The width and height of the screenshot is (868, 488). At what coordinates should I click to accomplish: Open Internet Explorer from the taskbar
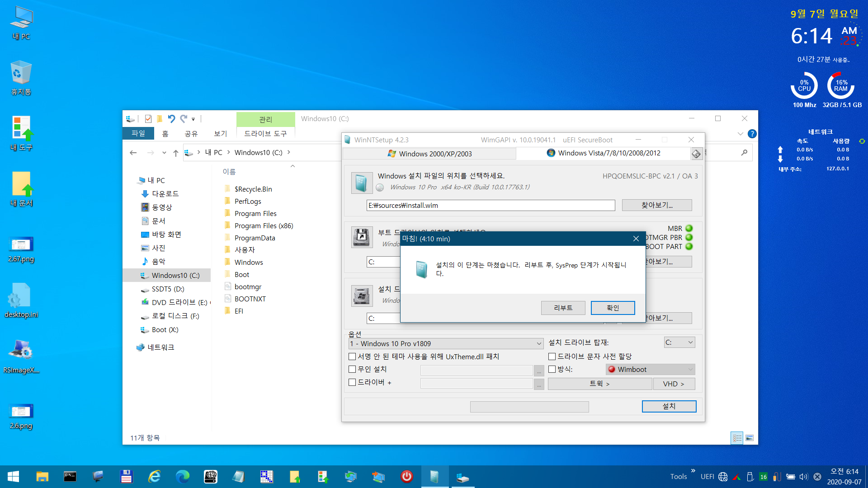154,477
